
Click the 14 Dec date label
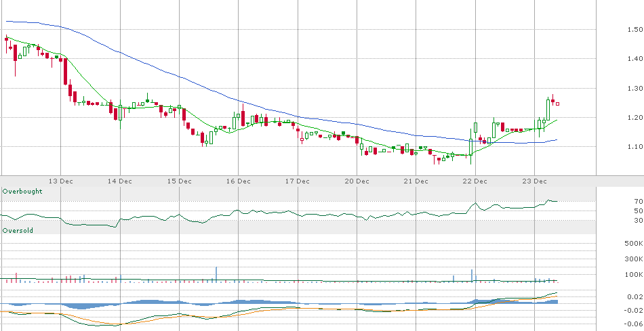121,181
